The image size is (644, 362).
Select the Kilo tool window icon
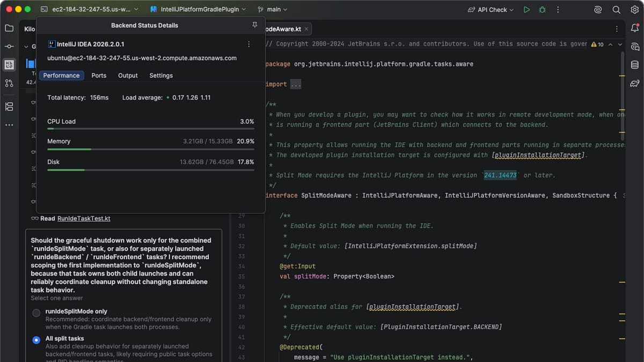9,65
